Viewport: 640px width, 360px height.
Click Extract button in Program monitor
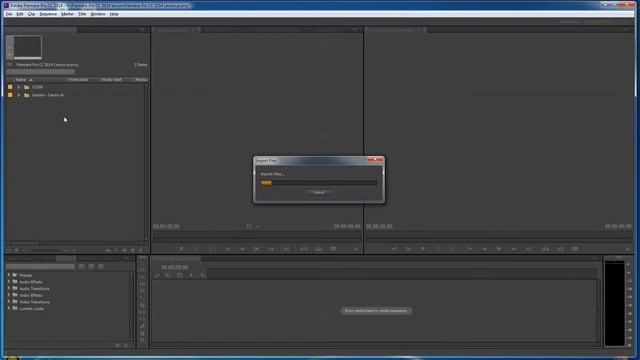click(x=560, y=249)
